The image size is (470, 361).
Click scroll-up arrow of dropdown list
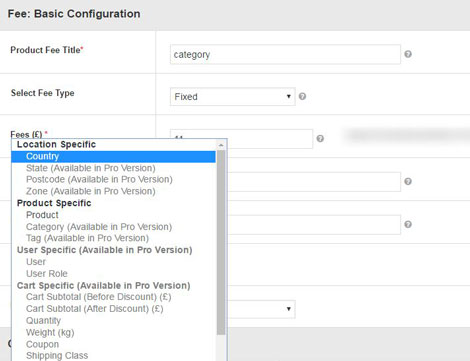221,145
